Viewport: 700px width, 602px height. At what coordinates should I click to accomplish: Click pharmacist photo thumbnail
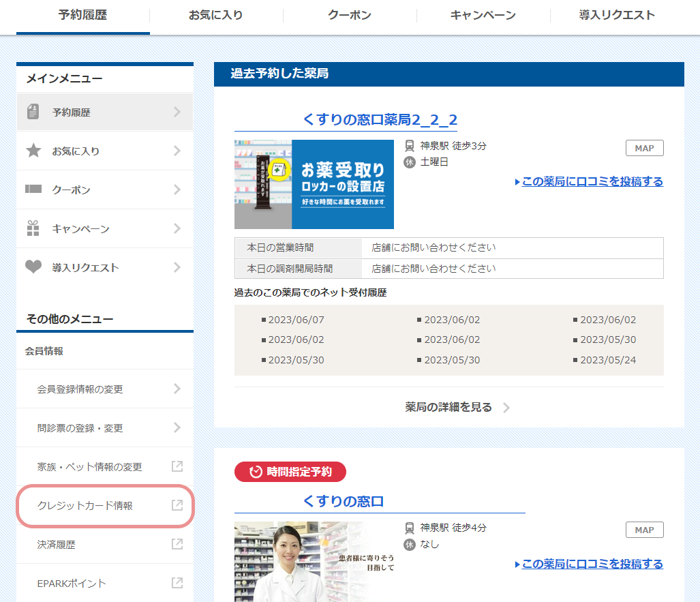[x=314, y=562]
